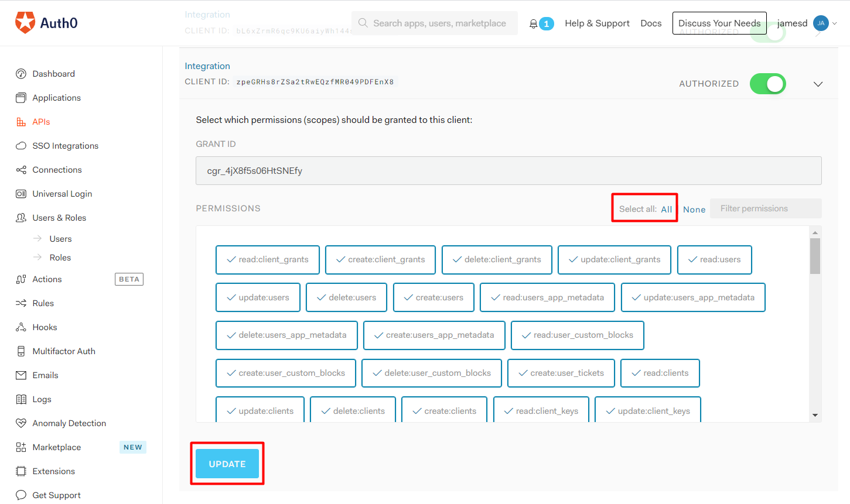Viewport: 850px width, 504px height.
Task: Deselect update:client_grants scope
Action: coord(615,260)
